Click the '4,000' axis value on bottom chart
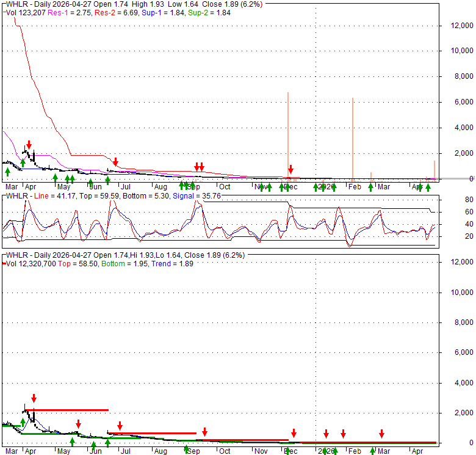 click(464, 383)
